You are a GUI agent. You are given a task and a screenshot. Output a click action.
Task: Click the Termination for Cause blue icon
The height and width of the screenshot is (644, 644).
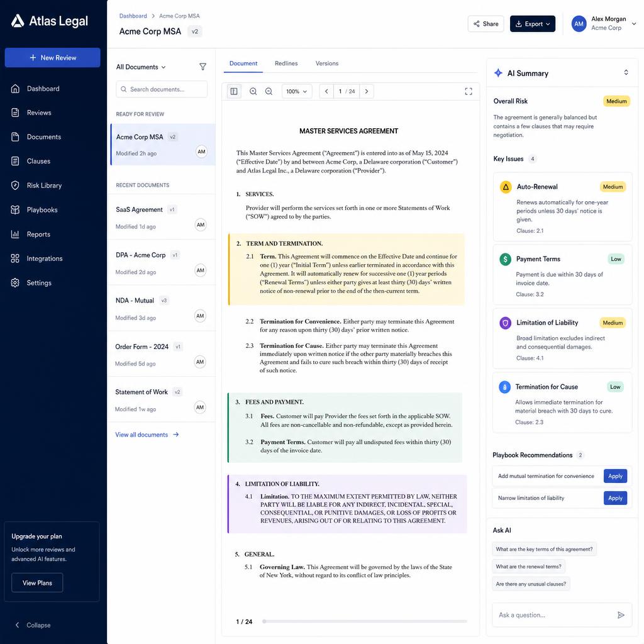[504, 387]
